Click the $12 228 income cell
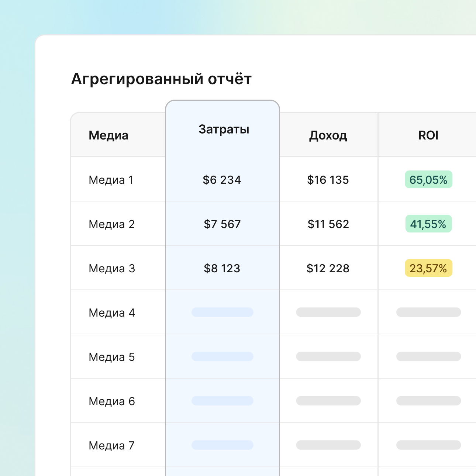476x476 pixels. coord(328,269)
